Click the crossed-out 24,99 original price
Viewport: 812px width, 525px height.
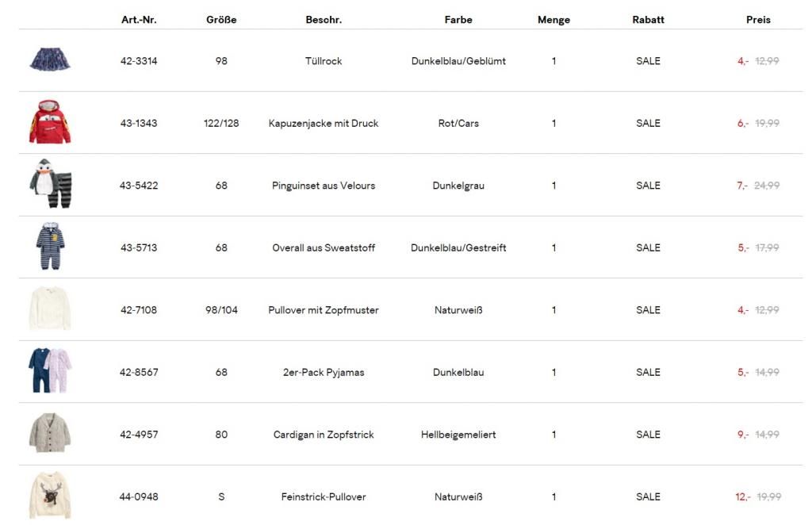pos(767,186)
